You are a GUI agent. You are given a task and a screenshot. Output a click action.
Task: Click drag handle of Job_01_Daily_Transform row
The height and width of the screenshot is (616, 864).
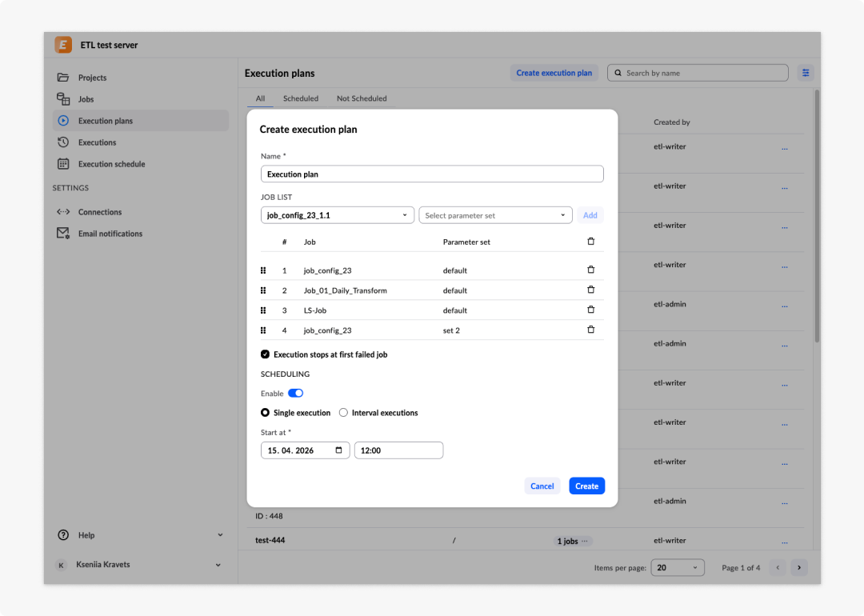coord(263,290)
